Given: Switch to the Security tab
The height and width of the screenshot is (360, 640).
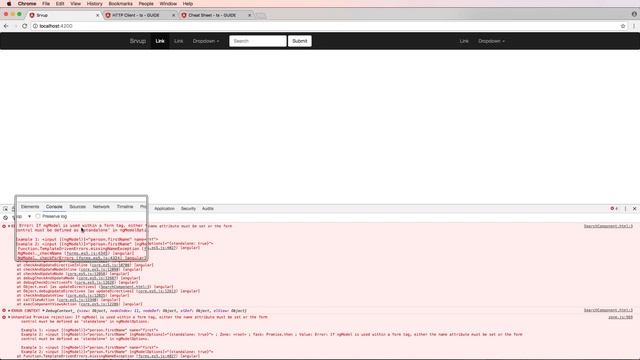Looking at the screenshot, I should (x=188, y=209).
